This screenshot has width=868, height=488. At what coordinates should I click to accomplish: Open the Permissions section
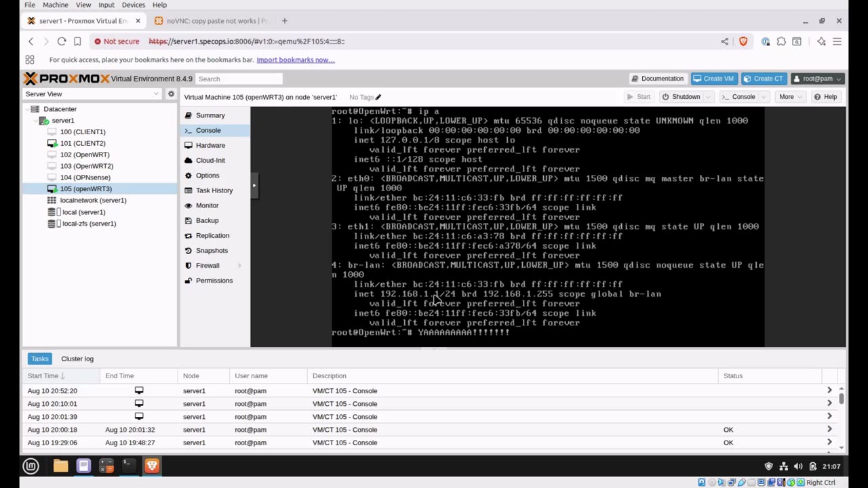[x=214, y=281]
